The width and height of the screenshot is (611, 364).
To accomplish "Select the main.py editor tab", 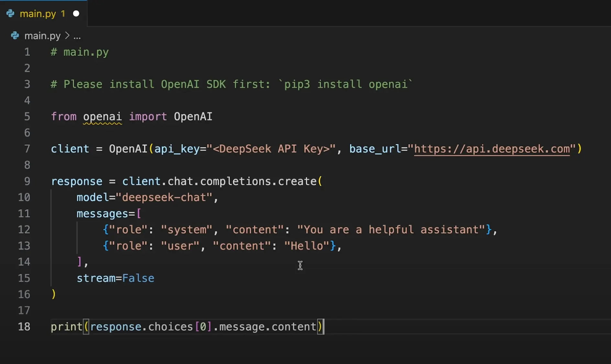I will [x=43, y=14].
